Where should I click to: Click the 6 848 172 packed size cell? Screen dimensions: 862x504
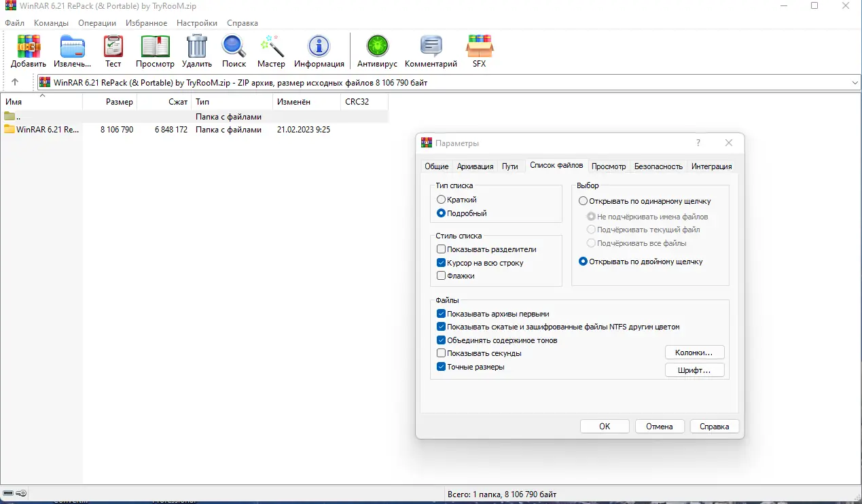click(x=171, y=129)
